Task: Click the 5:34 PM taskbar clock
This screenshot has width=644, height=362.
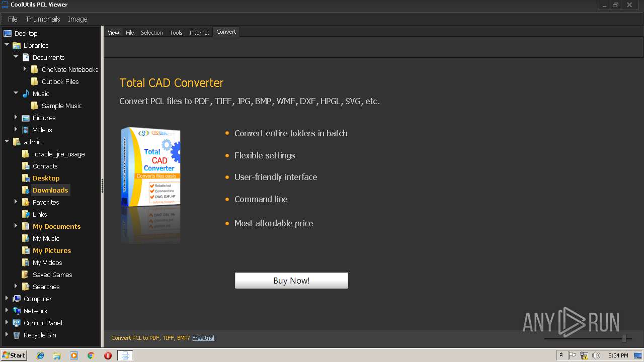Action: pos(618,355)
